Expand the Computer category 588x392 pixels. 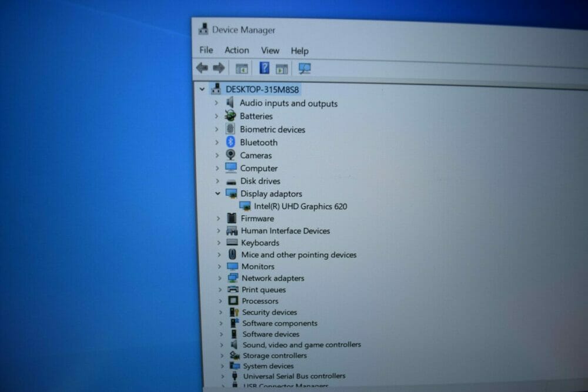[x=217, y=168]
